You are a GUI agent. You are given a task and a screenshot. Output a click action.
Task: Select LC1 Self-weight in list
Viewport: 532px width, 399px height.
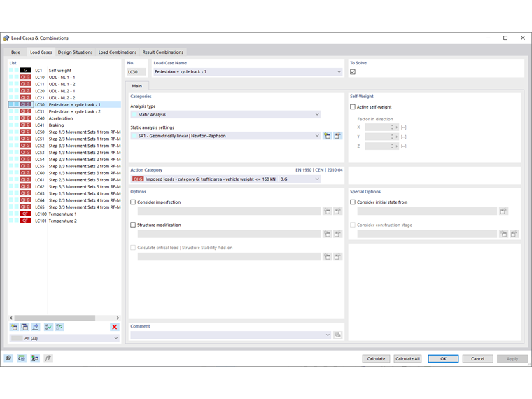click(64, 70)
